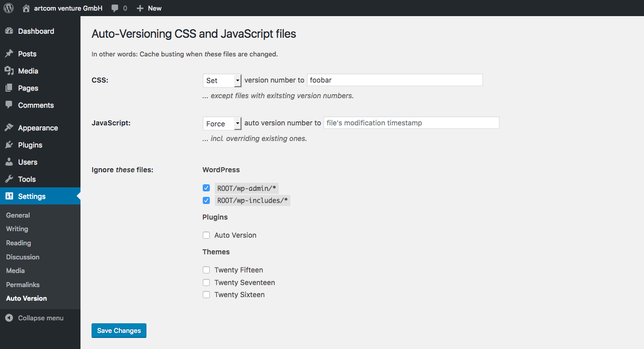Go to Discussion settings submenu
644x349 pixels.
pos(23,257)
